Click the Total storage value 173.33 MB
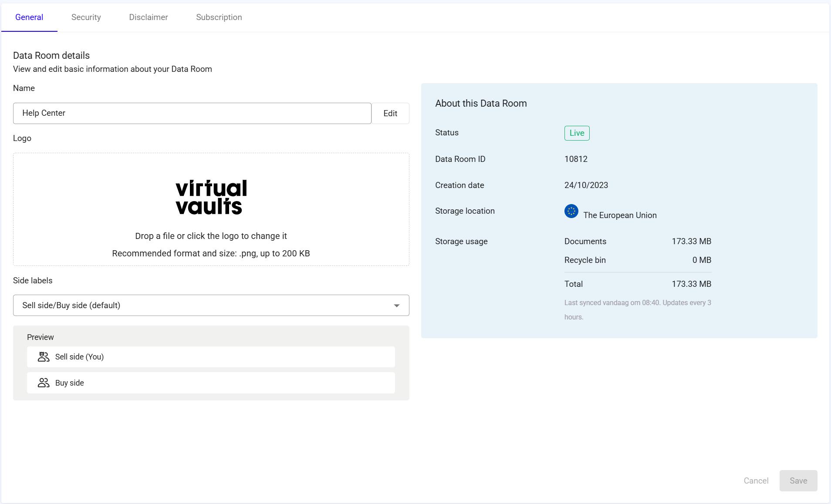Viewport: 831px width, 504px height. click(692, 284)
